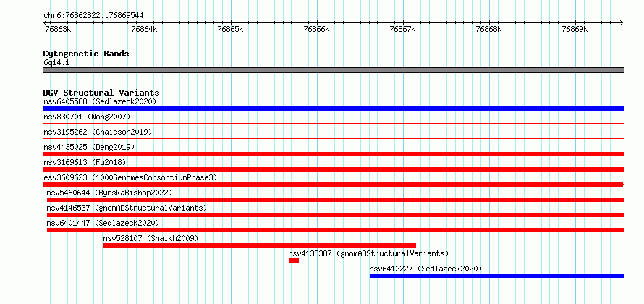The width and height of the screenshot is (644, 304).
Task: Open variant label nsv830701 (Wong2007)
Action: (x=87, y=117)
